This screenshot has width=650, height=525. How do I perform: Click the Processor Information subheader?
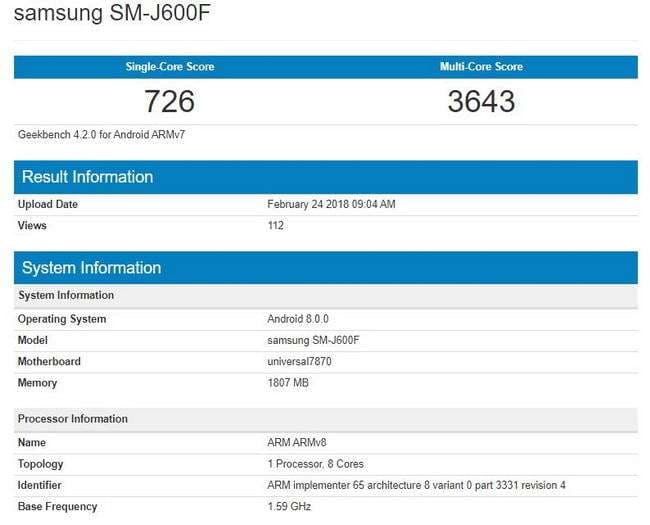pos(73,419)
